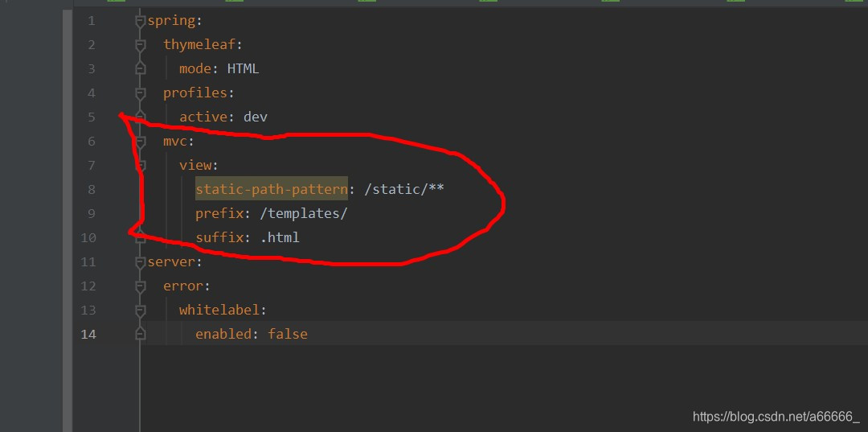Click the view key
This screenshot has height=432, width=868.
click(195, 165)
